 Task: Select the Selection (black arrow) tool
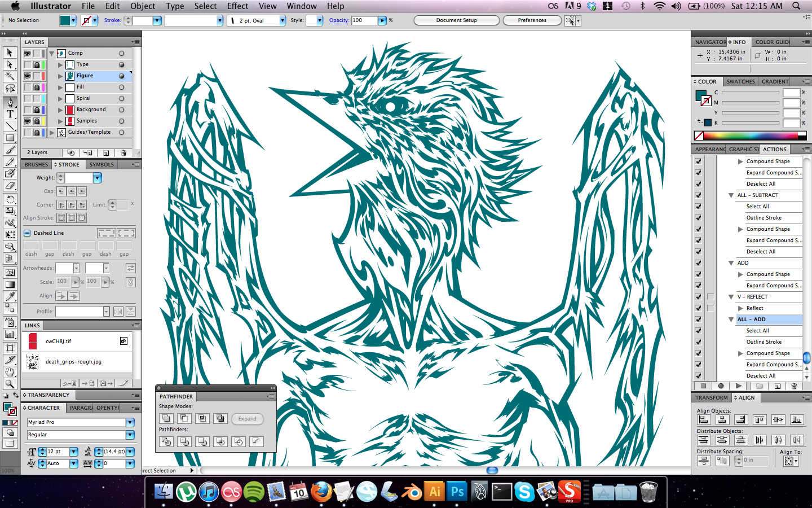tap(10, 52)
